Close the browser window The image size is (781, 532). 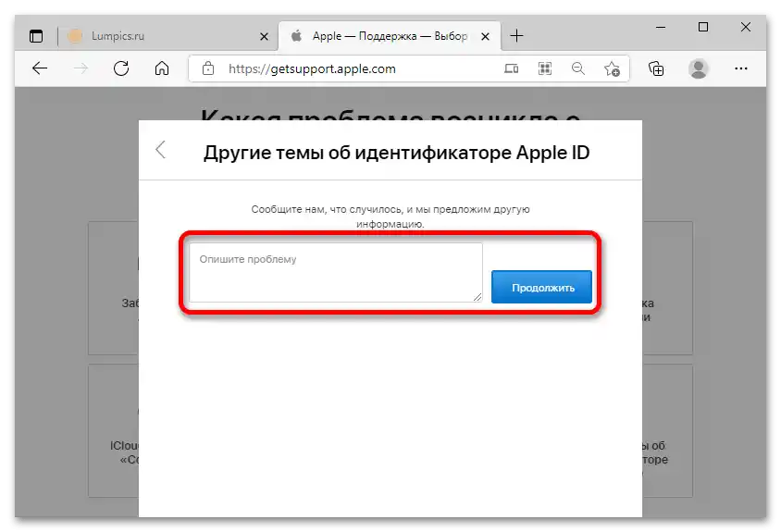coord(746,27)
